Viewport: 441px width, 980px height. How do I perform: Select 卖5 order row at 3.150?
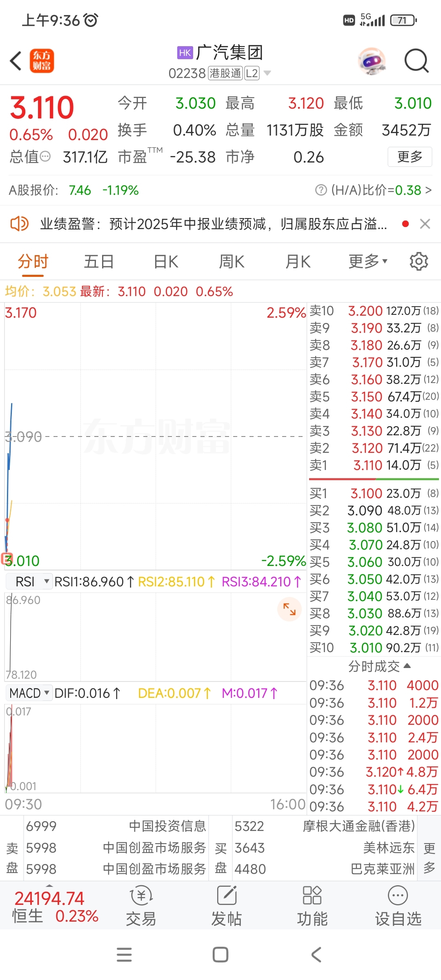(x=374, y=396)
